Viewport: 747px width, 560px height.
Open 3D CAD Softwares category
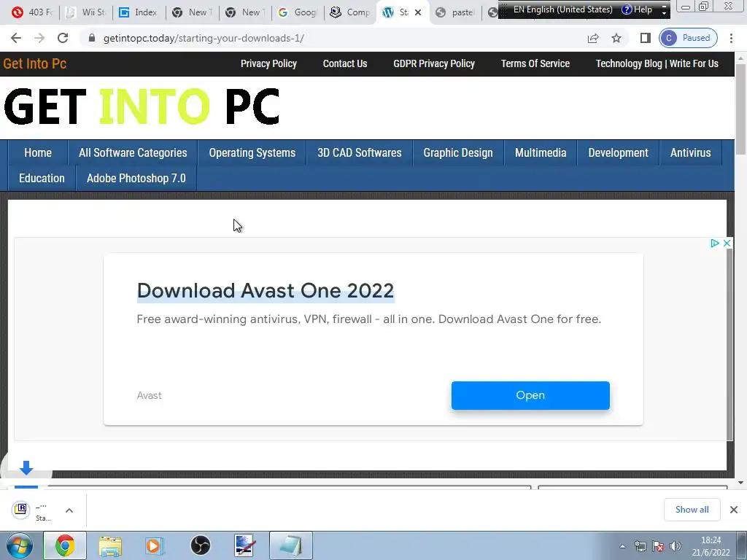(360, 153)
